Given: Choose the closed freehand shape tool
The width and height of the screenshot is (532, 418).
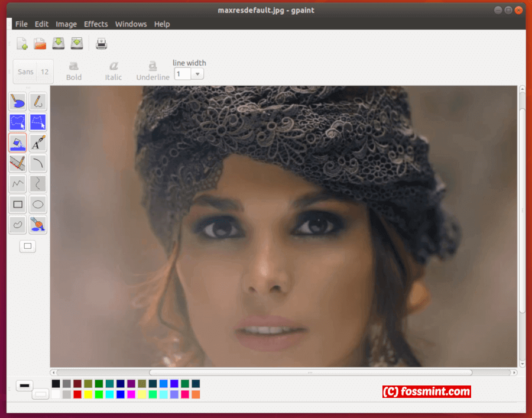Looking at the screenshot, I should [17, 225].
